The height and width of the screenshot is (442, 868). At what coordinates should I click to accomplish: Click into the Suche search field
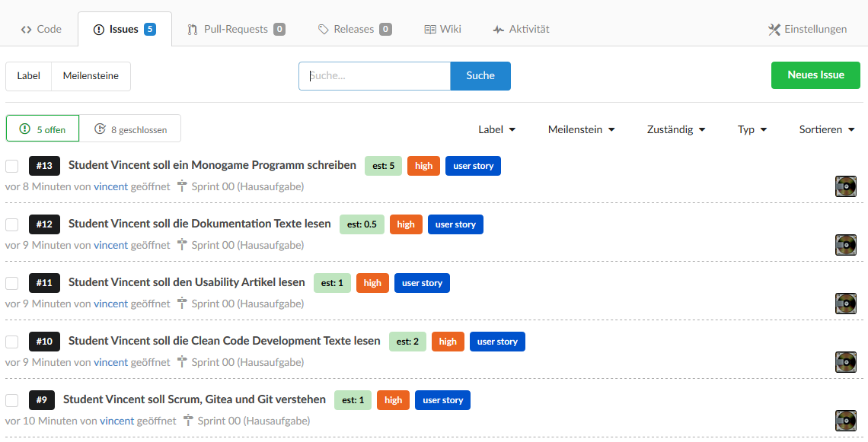point(375,76)
